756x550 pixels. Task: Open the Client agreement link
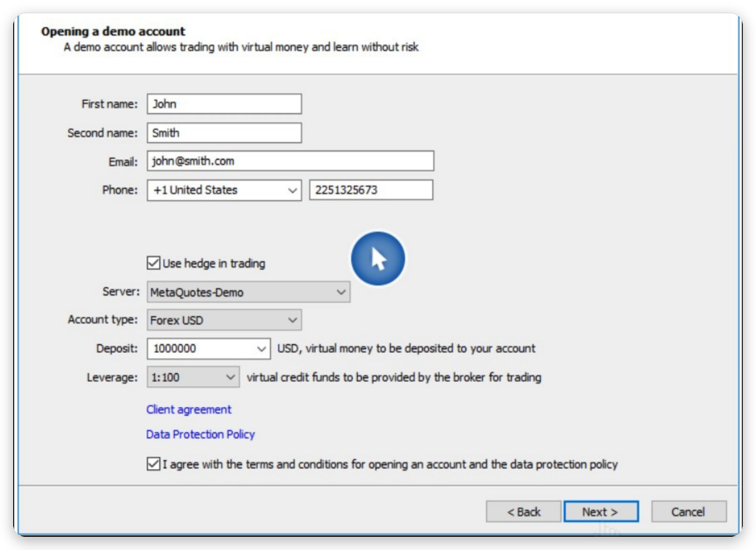[x=189, y=409]
